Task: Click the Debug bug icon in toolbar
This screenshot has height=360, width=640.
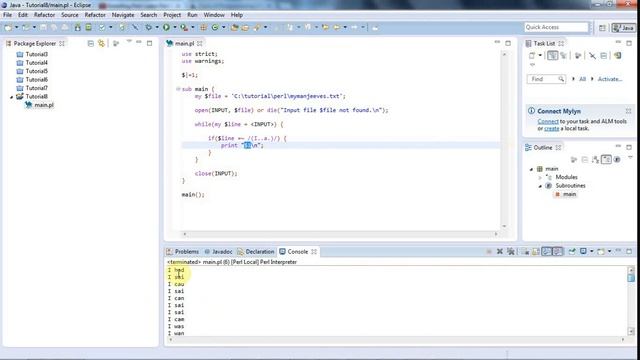Action: pyautogui.click(x=149, y=27)
